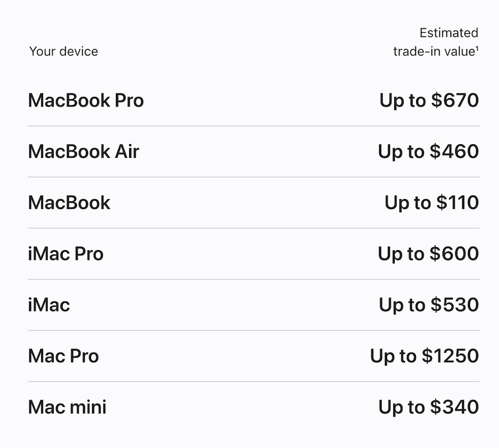Click the Up to $530 amount
Screen dimensions: 499x448
(429, 304)
